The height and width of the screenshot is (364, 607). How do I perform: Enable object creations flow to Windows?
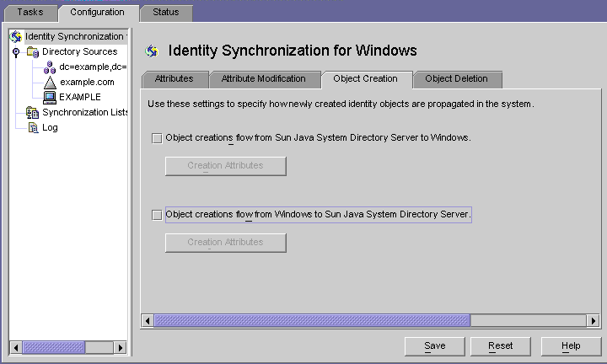point(157,138)
